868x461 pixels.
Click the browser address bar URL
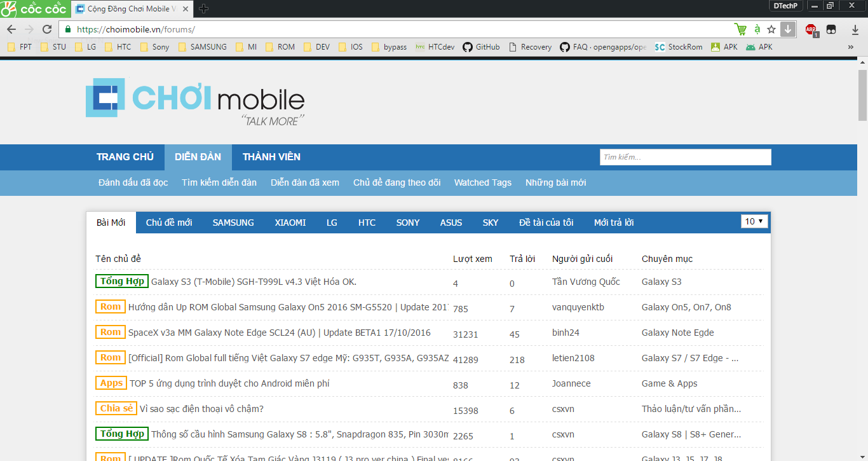tap(135, 29)
